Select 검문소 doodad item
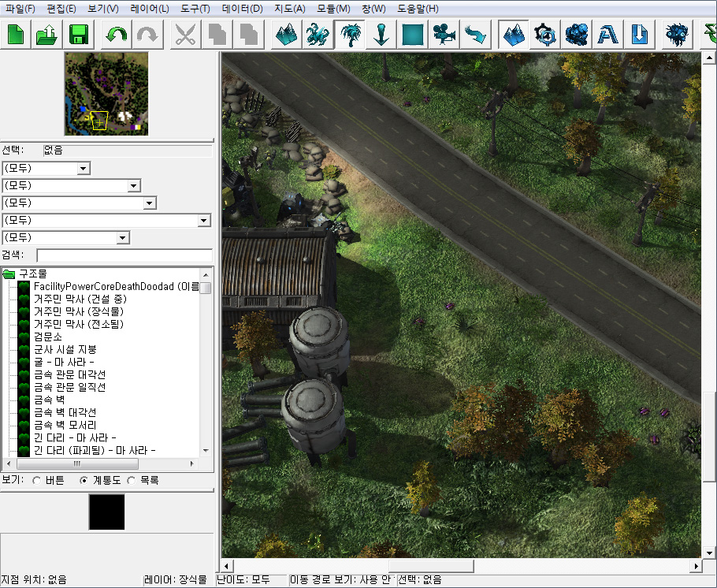717x588 pixels. tap(47, 337)
